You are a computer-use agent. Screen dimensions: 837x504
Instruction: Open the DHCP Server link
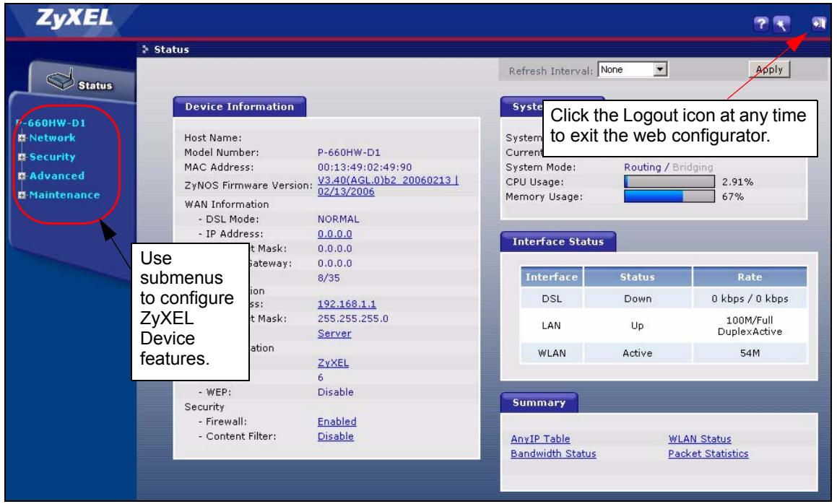tap(334, 333)
